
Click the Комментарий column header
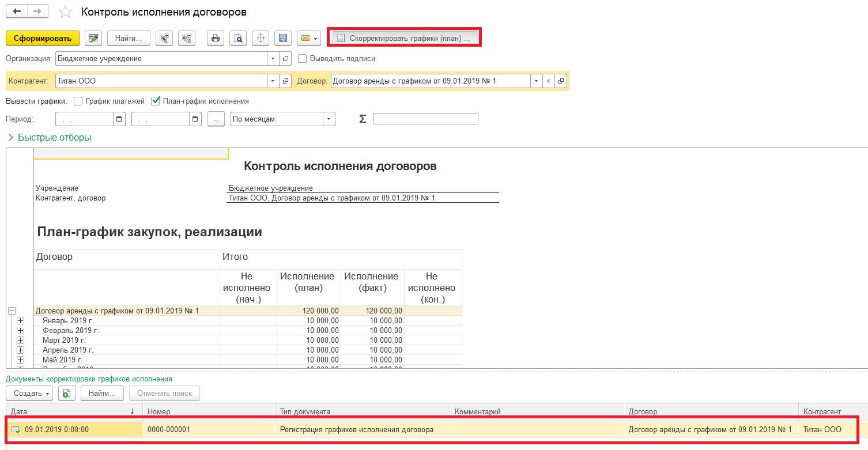pyautogui.click(x=537, y=411)
